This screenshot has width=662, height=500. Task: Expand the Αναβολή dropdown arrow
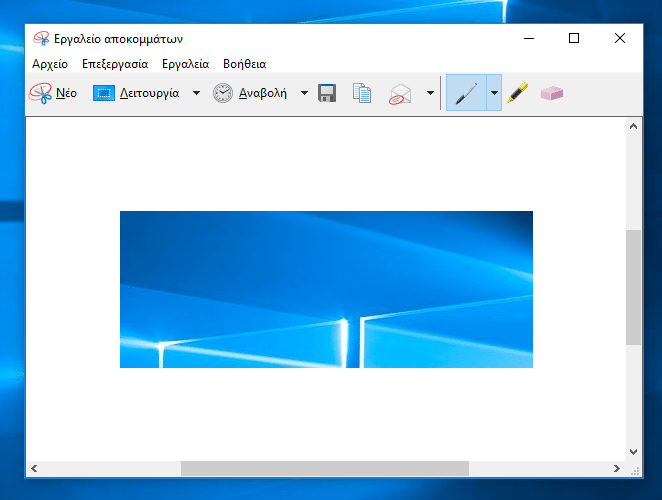pyautogui.click(x=304, y=93)
